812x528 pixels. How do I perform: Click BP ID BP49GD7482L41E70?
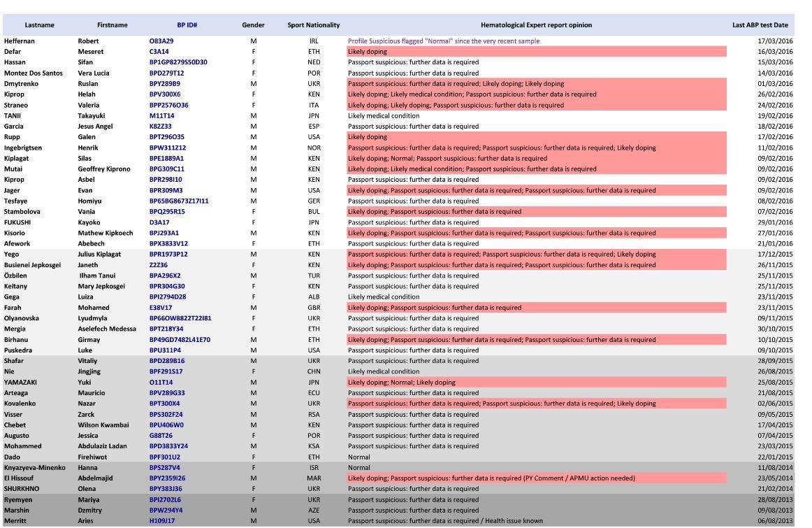pyautogui.click(x=180, y=340)
